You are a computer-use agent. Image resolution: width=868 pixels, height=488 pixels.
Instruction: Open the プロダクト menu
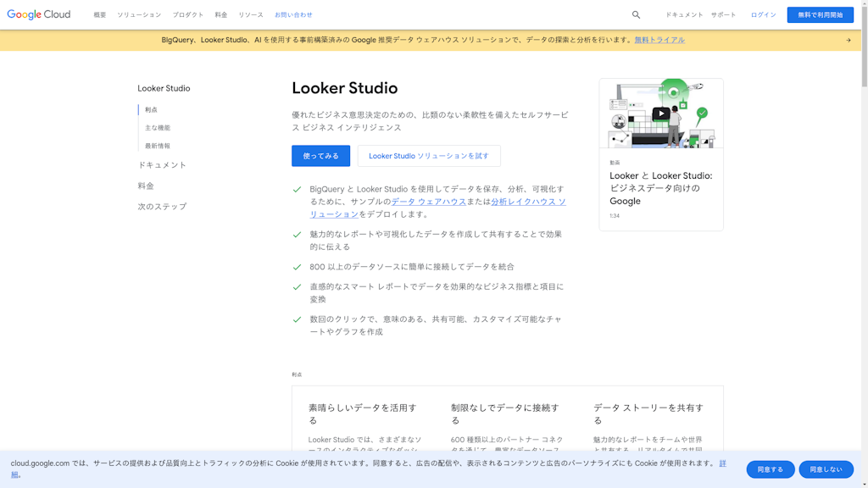tap(188, 15)
